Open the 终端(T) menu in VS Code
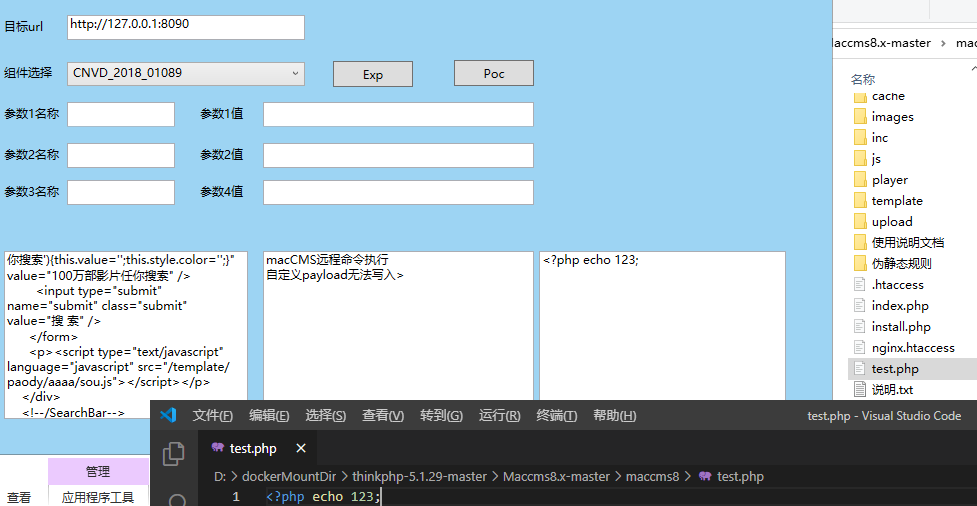 click(556, 416)
